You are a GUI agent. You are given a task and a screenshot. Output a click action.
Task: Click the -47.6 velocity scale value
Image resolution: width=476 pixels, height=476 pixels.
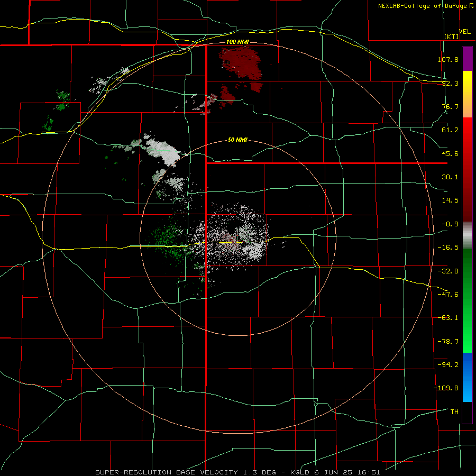click(448, 295)
